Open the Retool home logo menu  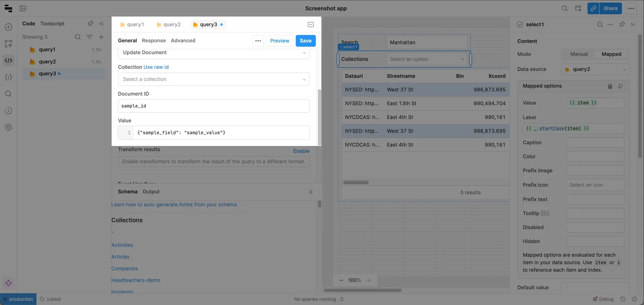point(8,8)
